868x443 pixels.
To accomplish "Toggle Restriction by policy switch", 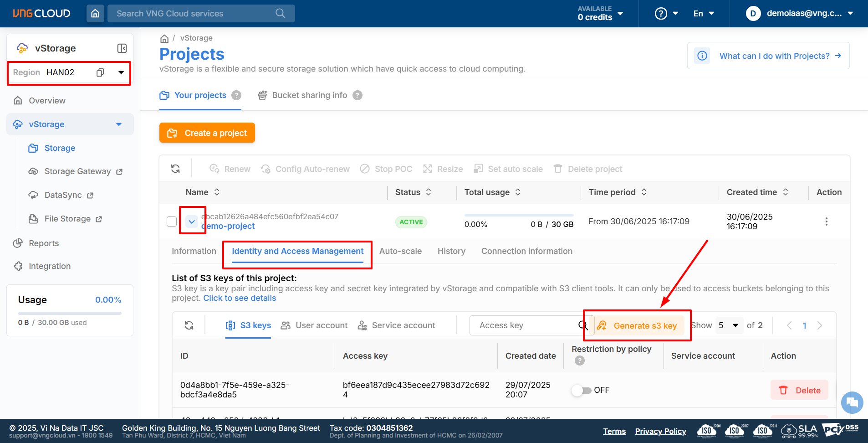I will [x=581, y=390].
